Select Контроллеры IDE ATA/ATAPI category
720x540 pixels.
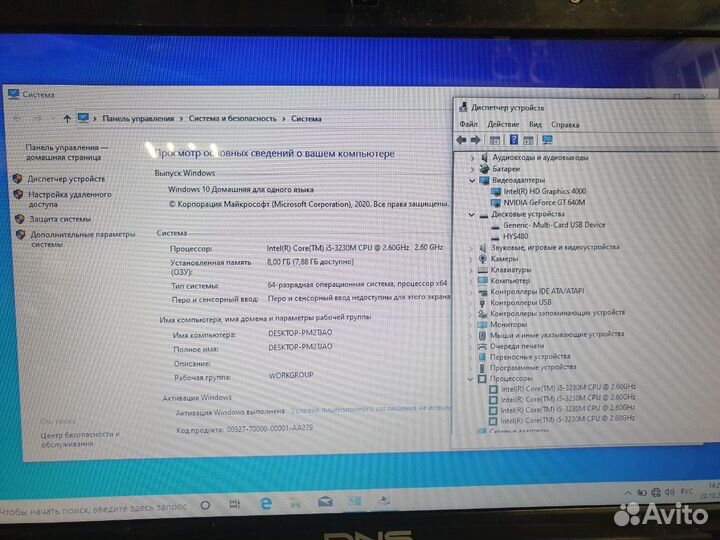click(x=537, y=292)
